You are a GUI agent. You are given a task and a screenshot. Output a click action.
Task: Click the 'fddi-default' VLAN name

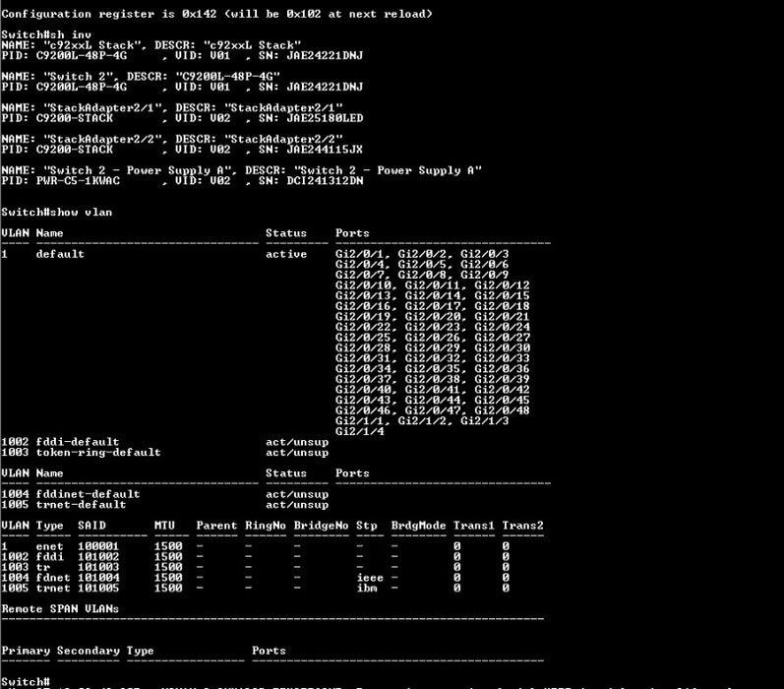point(78,442)
